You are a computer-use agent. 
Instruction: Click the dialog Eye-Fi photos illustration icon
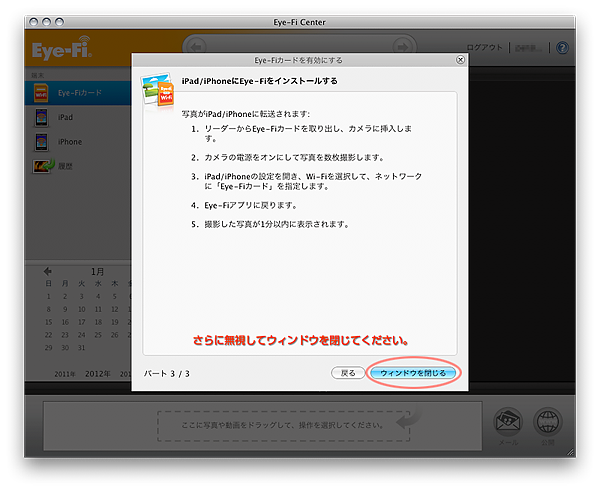[x=157, y=91]
